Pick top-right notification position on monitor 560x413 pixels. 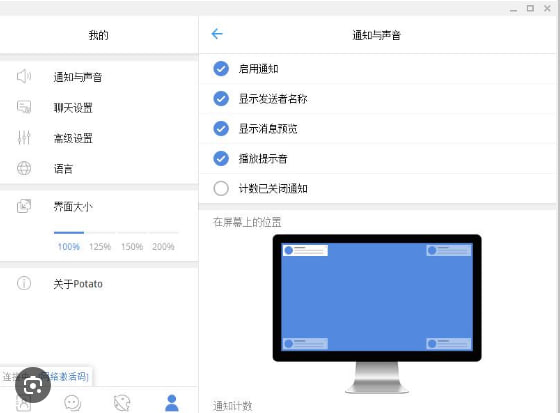449,250
